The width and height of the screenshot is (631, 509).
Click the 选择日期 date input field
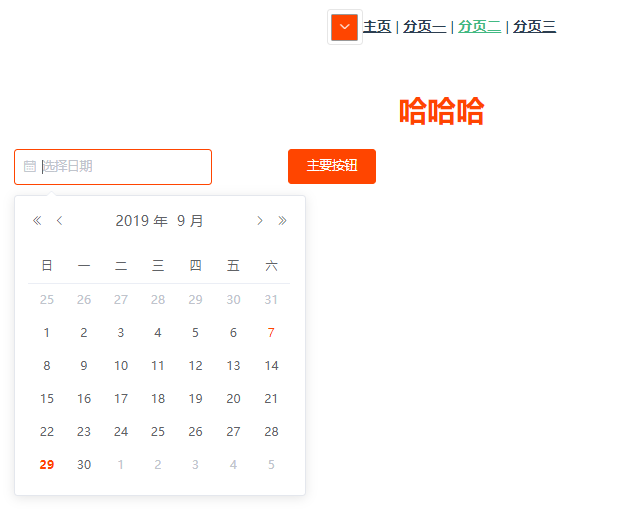113,167
